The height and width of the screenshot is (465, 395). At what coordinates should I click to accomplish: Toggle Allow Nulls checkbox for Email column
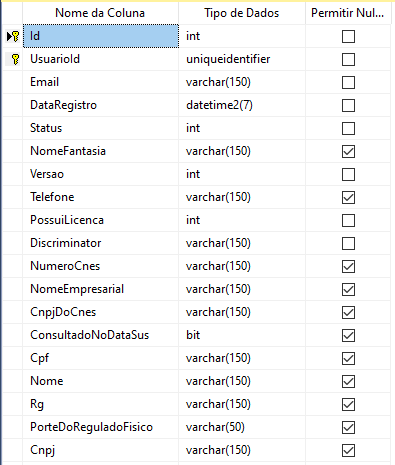tap(348, 82)
